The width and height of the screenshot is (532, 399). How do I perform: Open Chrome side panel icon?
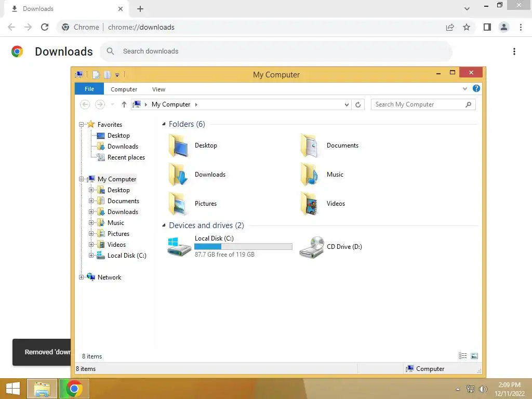[487, 27]
